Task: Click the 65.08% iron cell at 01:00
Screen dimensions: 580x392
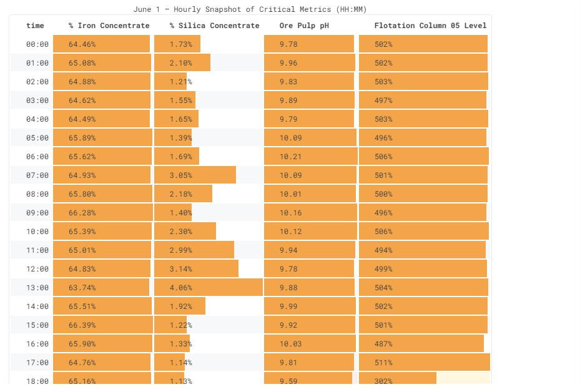Action: 102,63
